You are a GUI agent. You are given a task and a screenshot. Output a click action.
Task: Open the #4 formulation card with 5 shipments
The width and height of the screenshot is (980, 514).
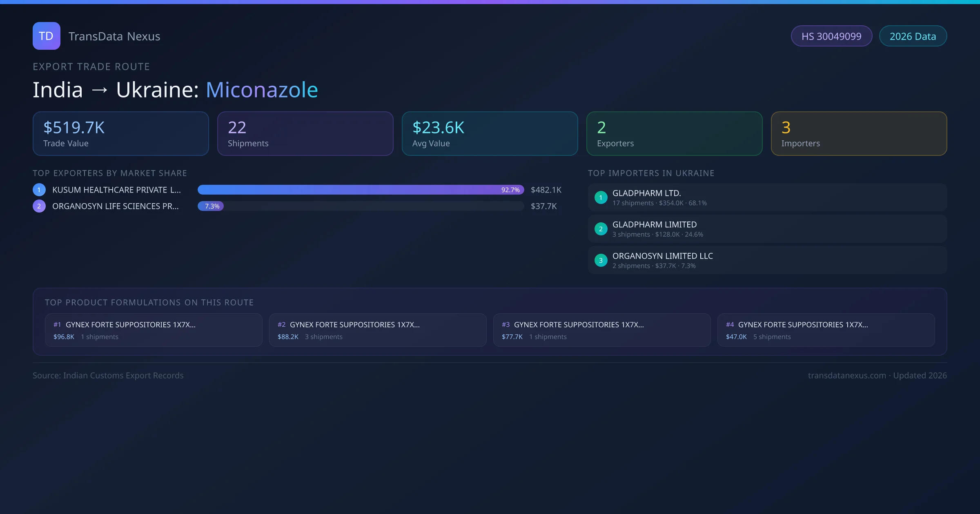[826, 330]
